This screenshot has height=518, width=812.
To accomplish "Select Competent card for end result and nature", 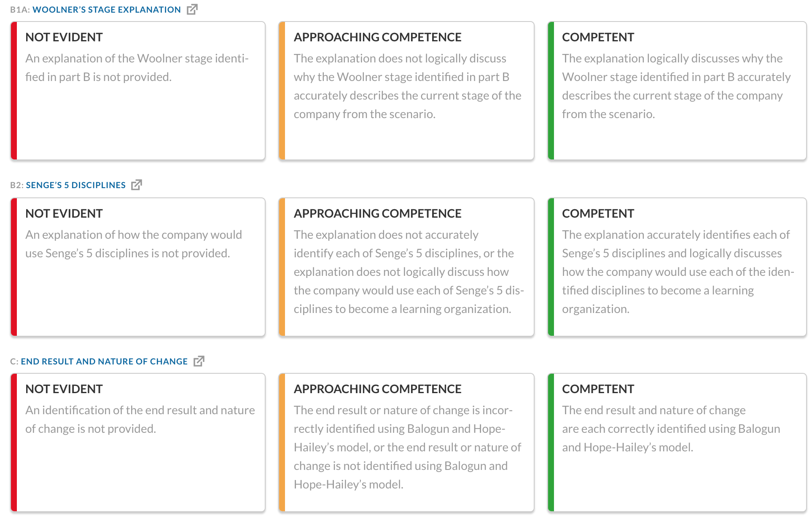I will [677, 442].
